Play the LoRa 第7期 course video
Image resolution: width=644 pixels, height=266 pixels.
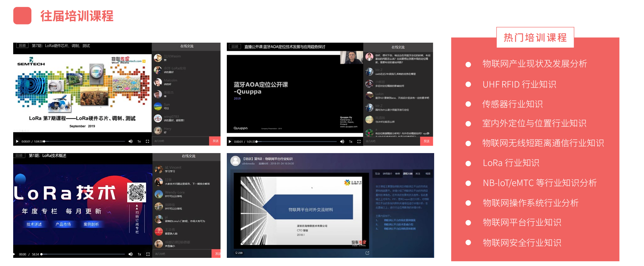(17, 141)
